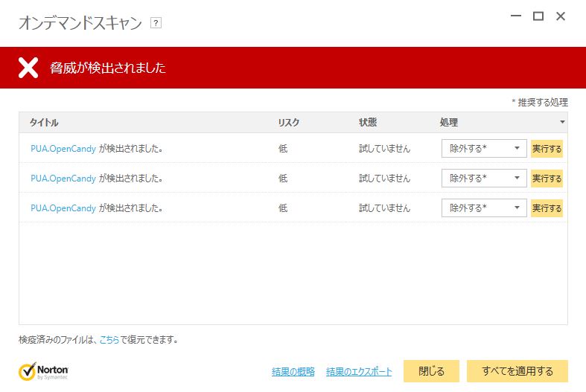Select 低 risk cell in second row

click(x=283, y=178)
